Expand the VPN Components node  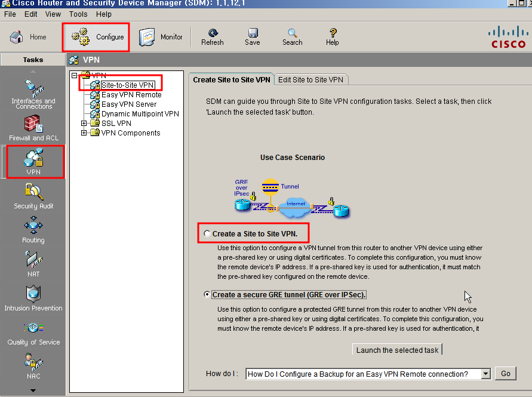coord(84,133)
